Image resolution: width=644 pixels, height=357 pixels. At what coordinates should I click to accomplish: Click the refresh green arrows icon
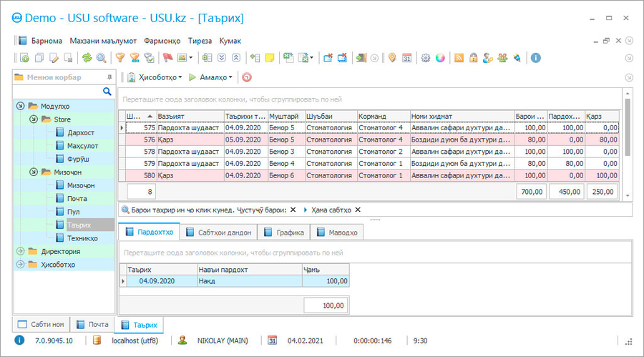[x=87, y=58]
